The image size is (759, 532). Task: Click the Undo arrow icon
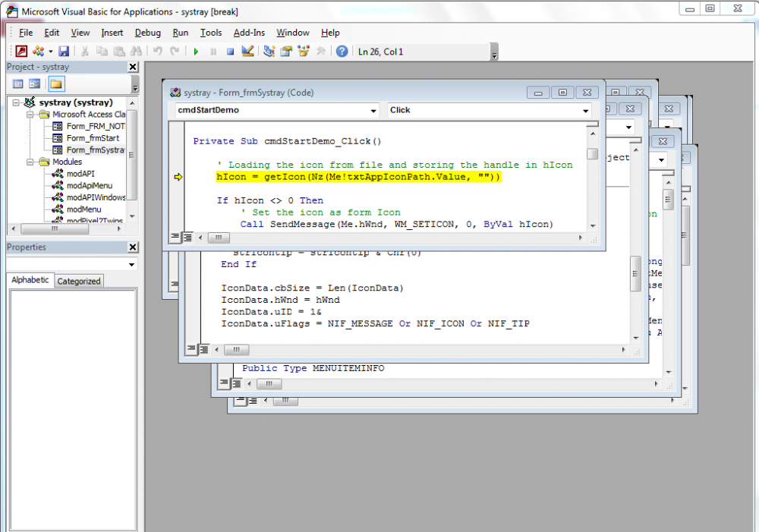tap(157, 52)
